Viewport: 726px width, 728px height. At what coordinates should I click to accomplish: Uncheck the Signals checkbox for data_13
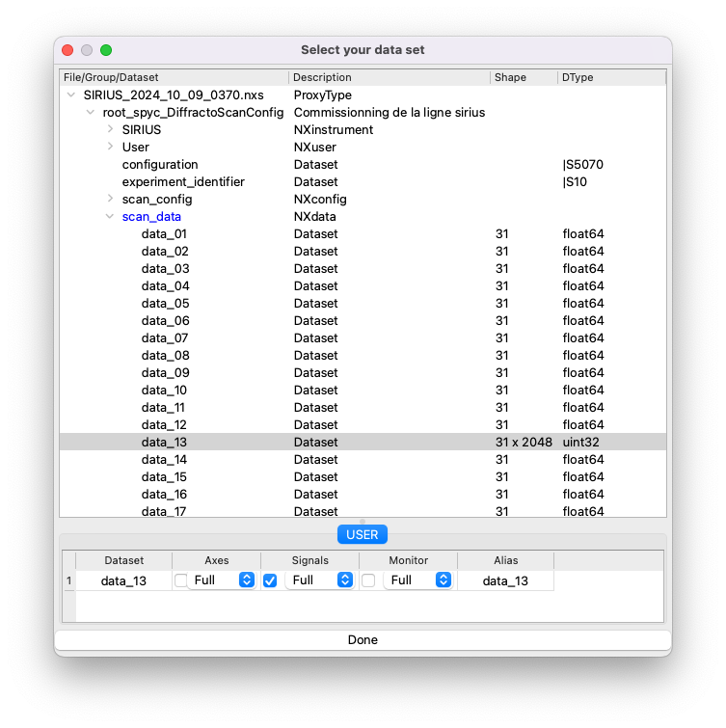coord(270,580)
